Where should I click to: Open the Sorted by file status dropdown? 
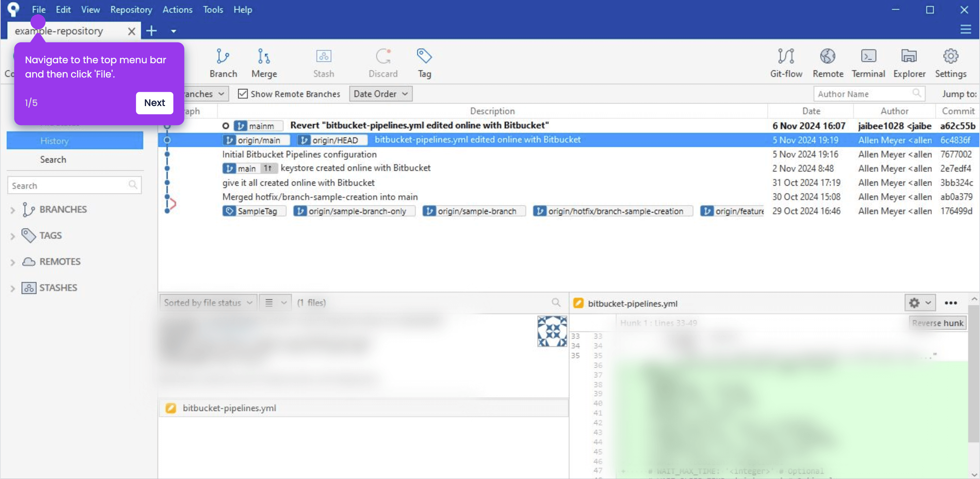[x=208, y=303]
